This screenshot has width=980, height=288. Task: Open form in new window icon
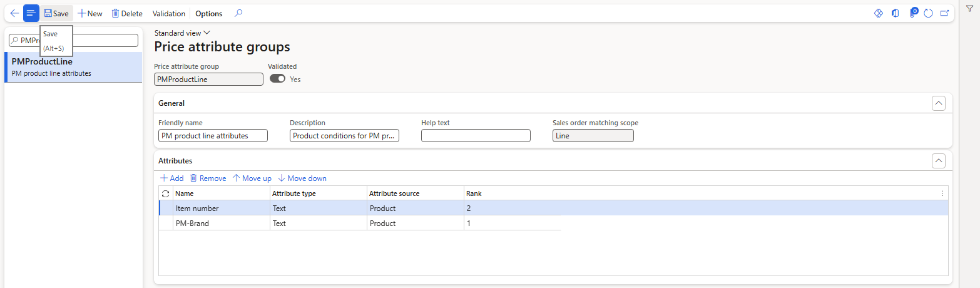pyautogui.click(x=944, y=13)
